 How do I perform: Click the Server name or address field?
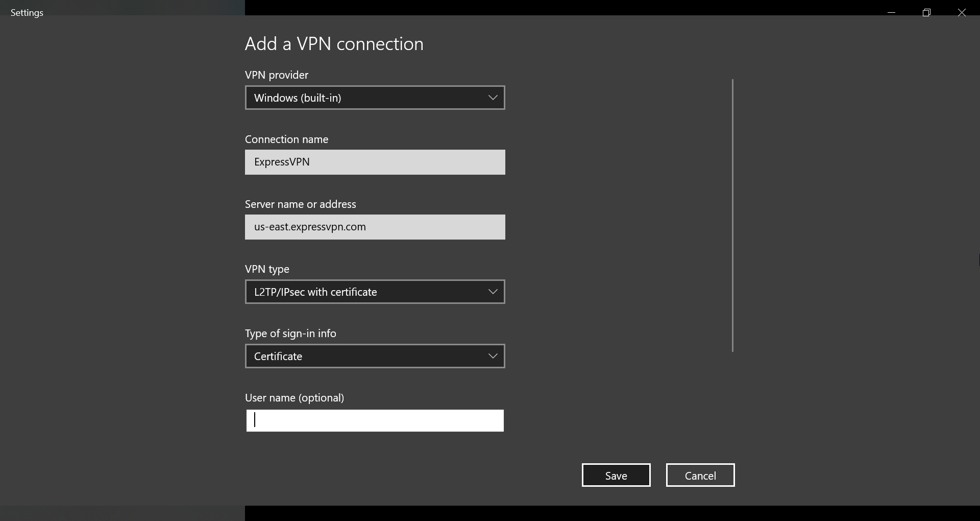pyautogui.click(x=374, y=227)
